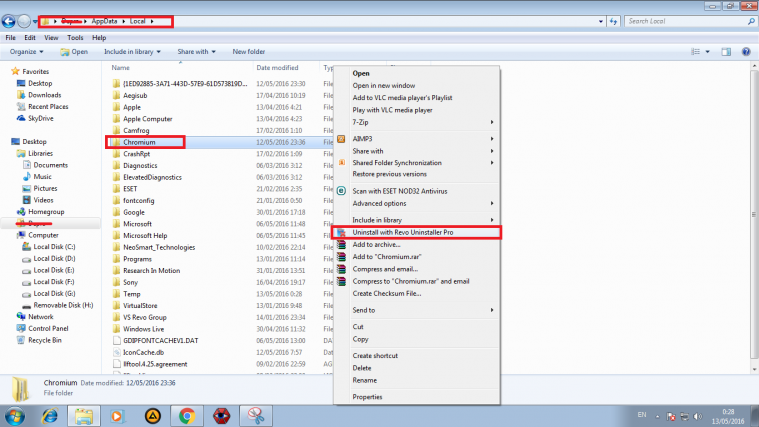Open Google Chrome from taskbar

[x=187, y=416]
